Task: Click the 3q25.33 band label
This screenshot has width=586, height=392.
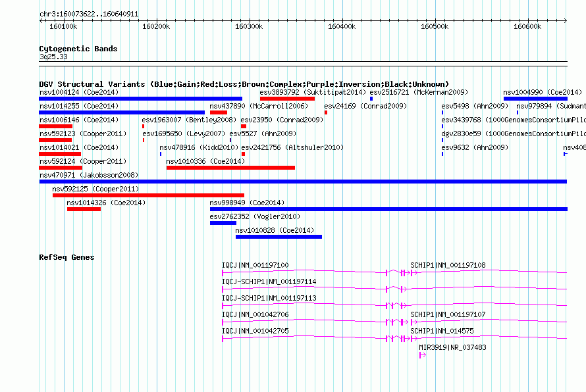Action: [x=53, y=57]
